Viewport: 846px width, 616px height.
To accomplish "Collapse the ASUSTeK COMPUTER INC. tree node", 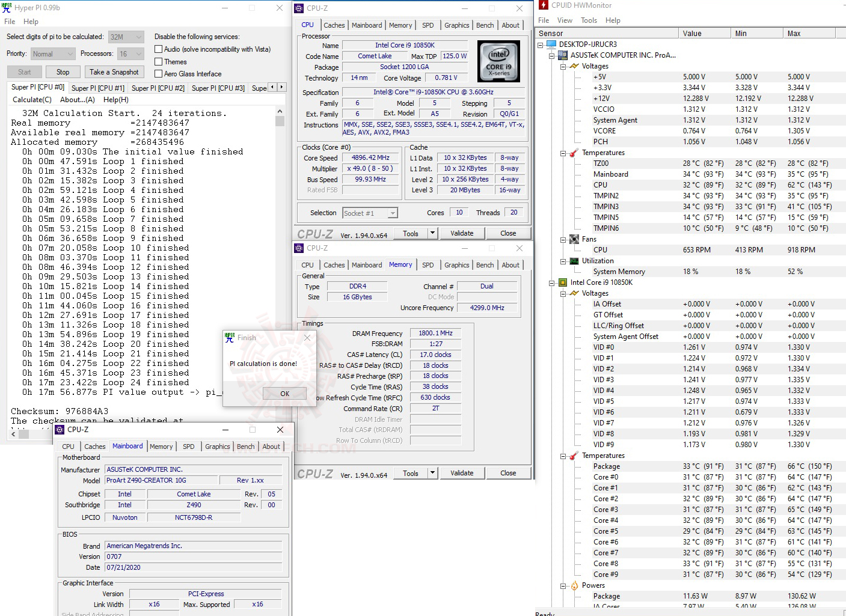I will [x=551, y=55].
